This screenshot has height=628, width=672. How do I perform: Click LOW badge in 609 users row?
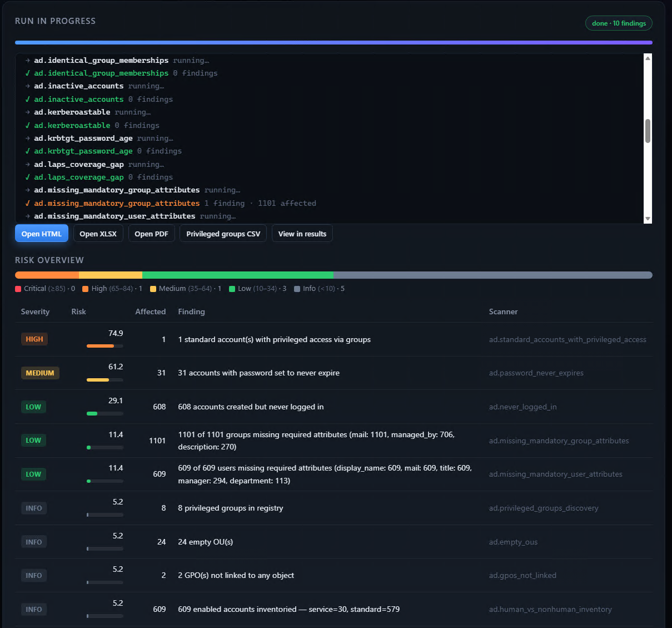coord(33,474)
